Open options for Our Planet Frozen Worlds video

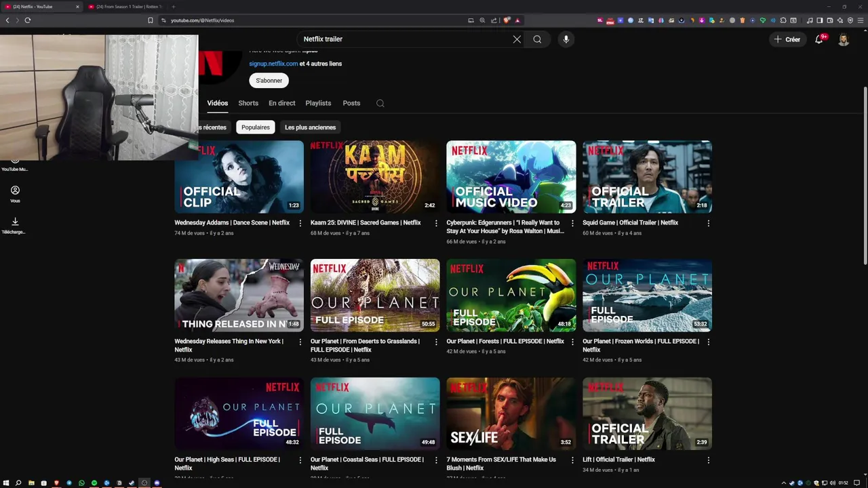point(709,342)
